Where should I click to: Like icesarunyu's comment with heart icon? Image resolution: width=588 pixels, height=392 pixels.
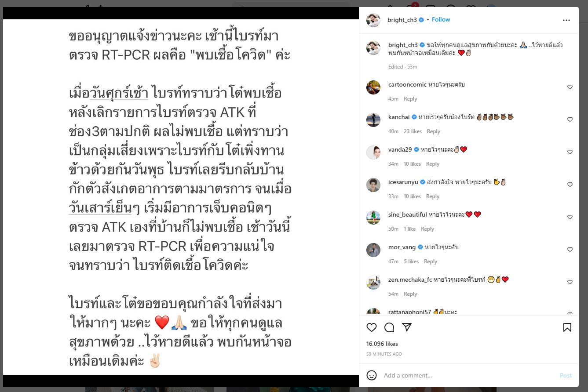tap(570, 185)
